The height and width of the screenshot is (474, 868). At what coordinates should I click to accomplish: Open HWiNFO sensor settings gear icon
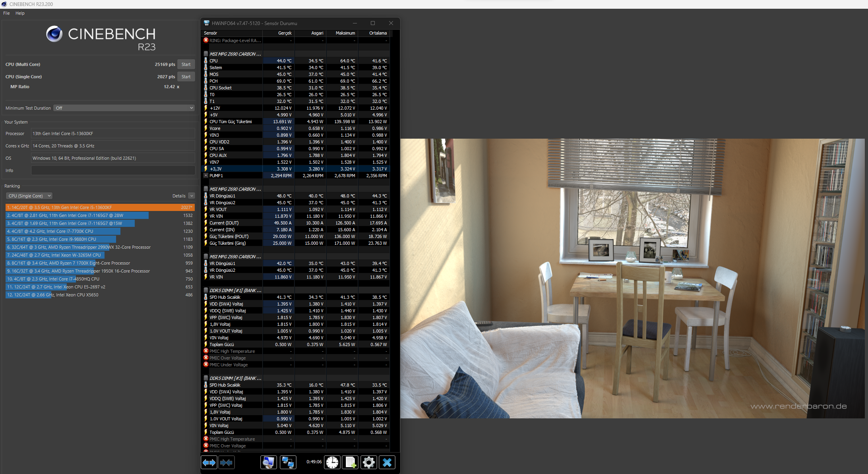tap(368, 462)
